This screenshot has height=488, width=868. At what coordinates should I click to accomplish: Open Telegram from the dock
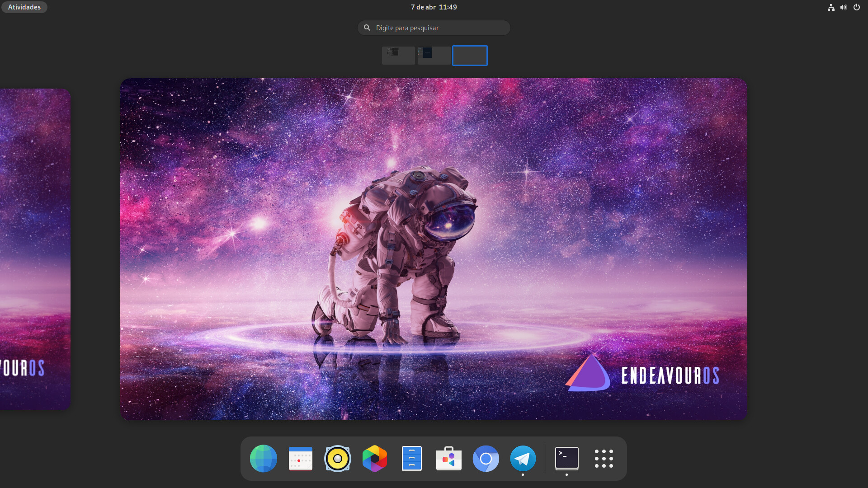pos(523,459)
